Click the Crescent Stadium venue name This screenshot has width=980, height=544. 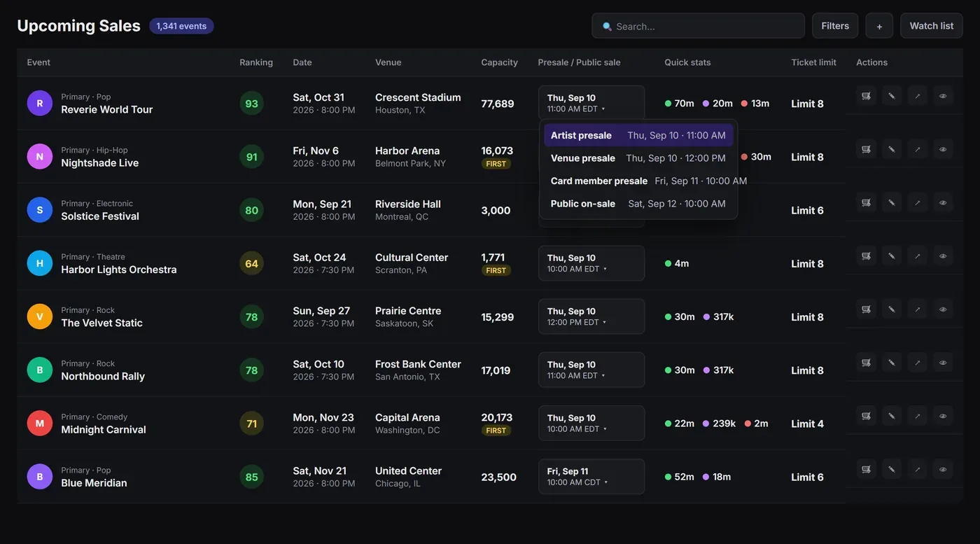tap(418, 97)
